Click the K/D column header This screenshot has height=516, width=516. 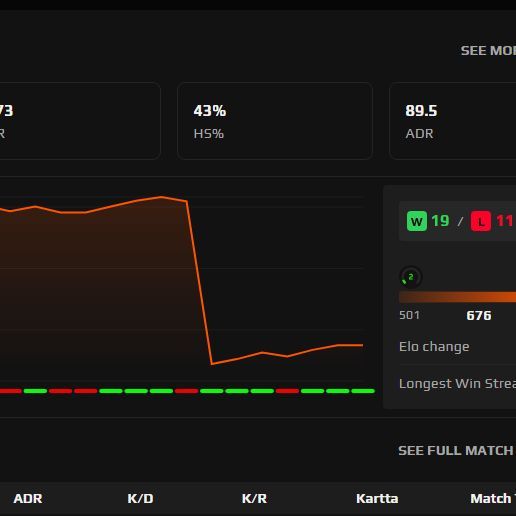pyautogui.click(x=140, y=499)
